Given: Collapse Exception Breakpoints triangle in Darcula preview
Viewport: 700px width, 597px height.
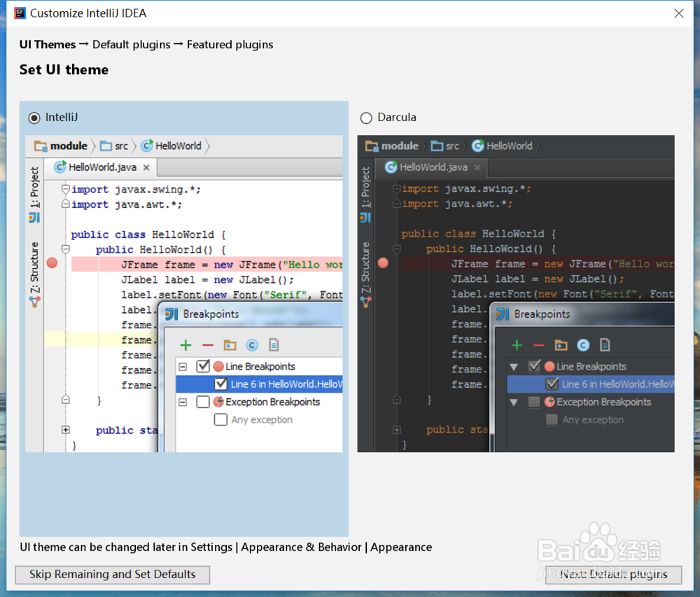Looking at the screenshot, I should point(514,402).
